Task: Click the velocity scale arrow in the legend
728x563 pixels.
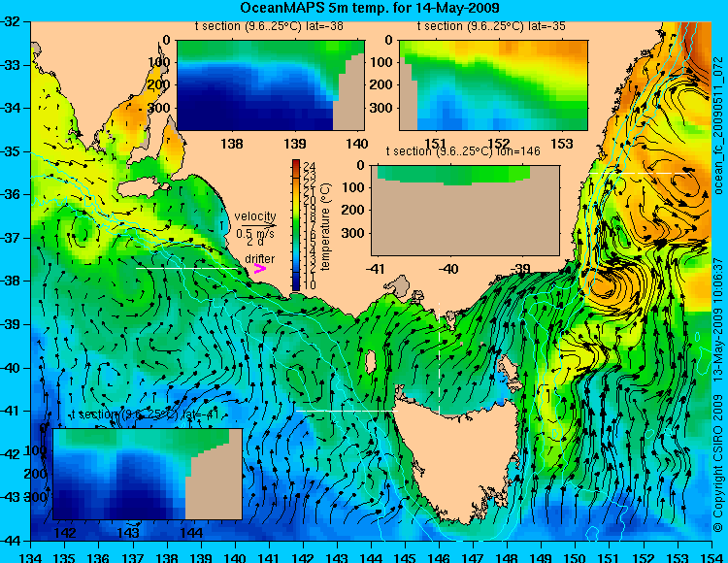Action: pyautogui.click(x=258, y=225)
